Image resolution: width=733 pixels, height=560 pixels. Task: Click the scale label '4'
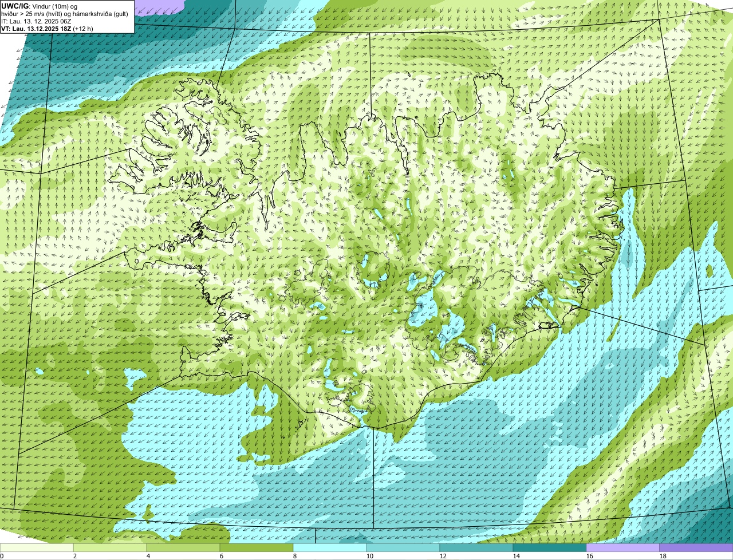pyautogui.click(x=148, y=556)
